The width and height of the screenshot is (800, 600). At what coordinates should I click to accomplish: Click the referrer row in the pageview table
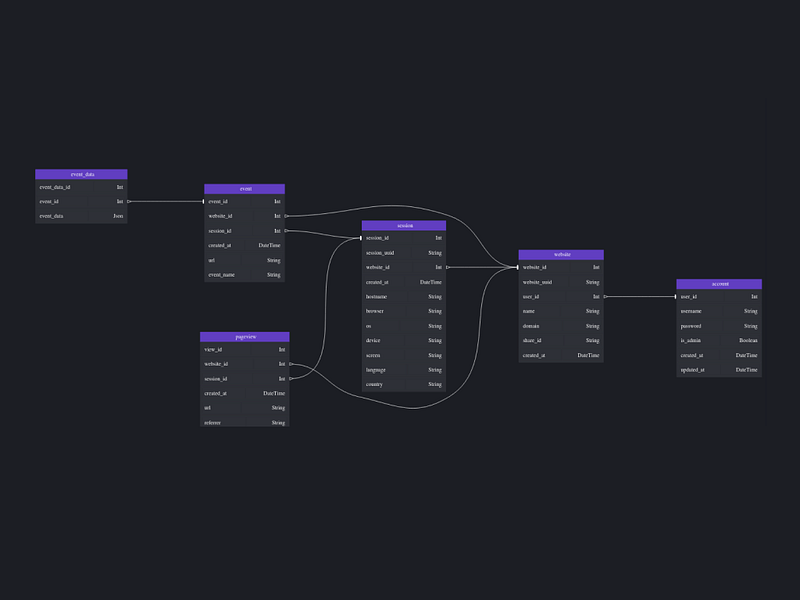(242, 422)
